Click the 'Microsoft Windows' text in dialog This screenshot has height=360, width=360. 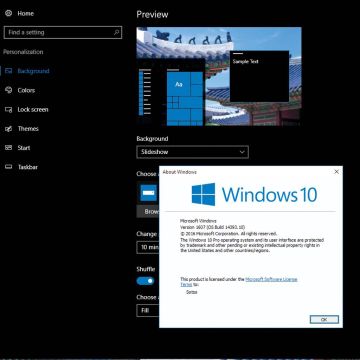[x=198, y=221]
